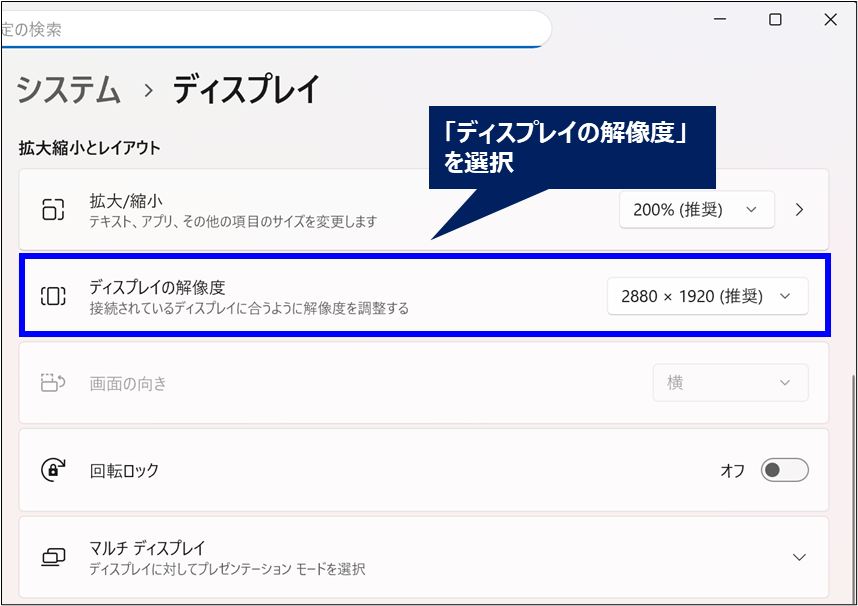858x606 pixels.
Task: Click the rotation lock (回転ロック) icon
Action: (x=53, y=470)
